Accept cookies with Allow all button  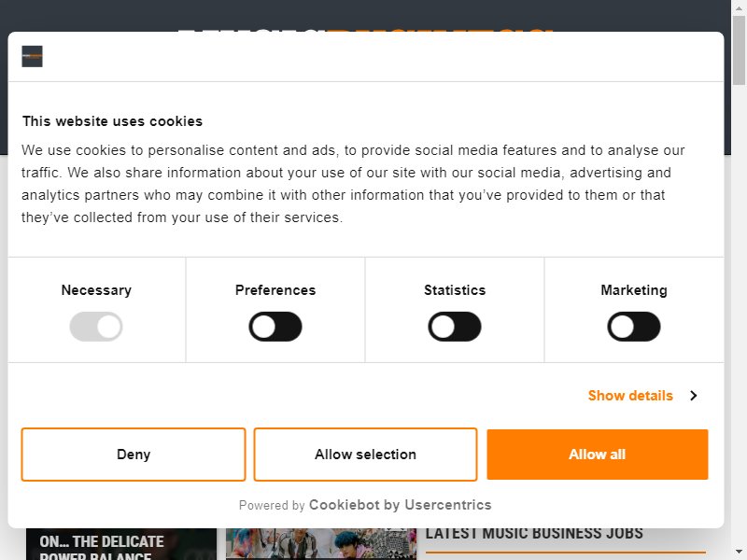(x=598, y=455)
